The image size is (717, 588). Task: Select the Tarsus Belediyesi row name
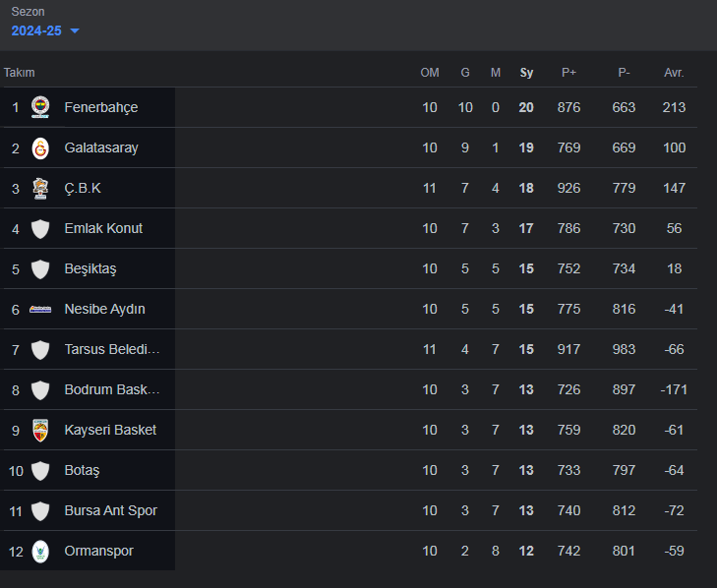tap(111, 349)
